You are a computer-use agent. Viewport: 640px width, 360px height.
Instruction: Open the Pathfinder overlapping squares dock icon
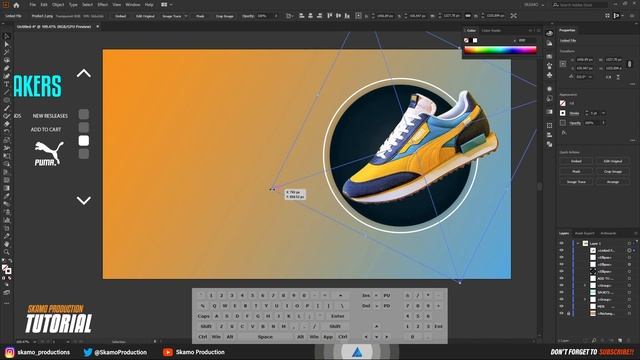[x=549, y=144]
